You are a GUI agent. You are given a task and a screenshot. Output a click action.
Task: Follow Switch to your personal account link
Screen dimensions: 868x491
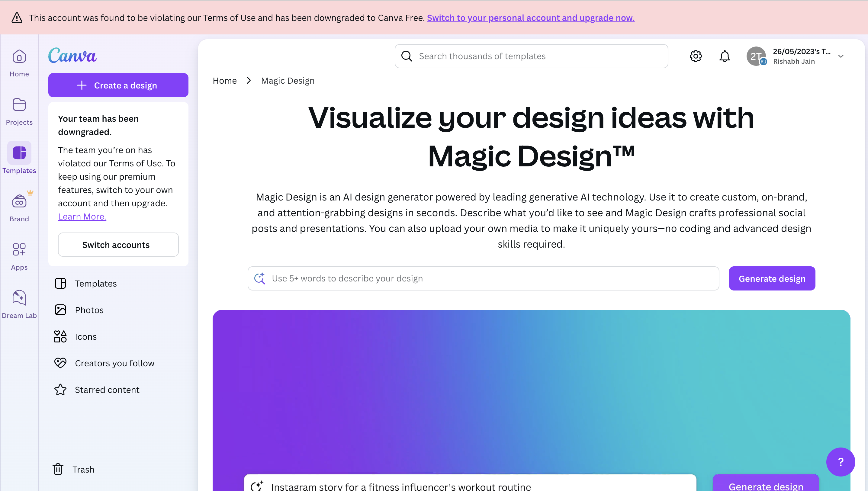coord(530,18)
